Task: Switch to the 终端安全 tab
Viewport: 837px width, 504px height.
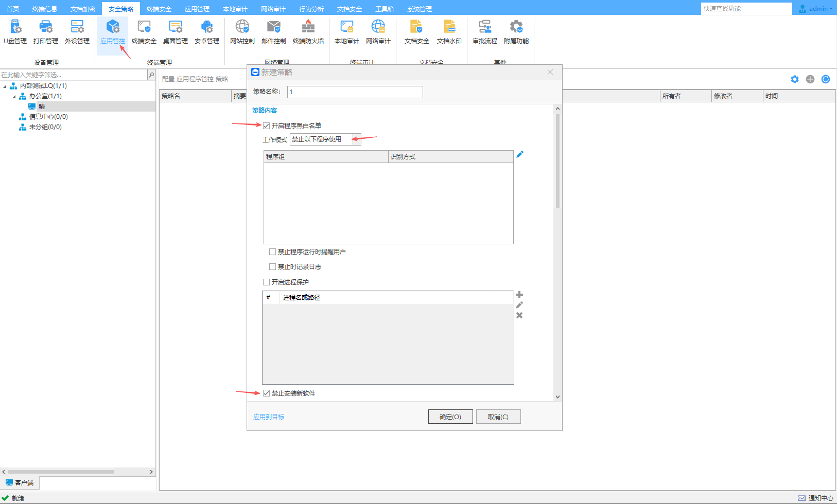Action: [x=159, y=9]
